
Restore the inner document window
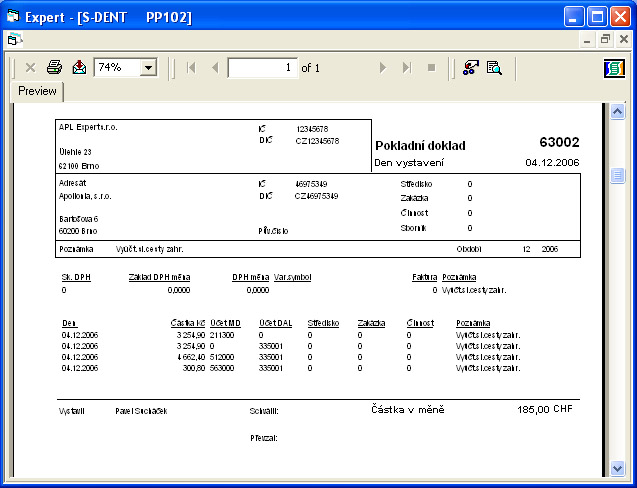[606, 40]
